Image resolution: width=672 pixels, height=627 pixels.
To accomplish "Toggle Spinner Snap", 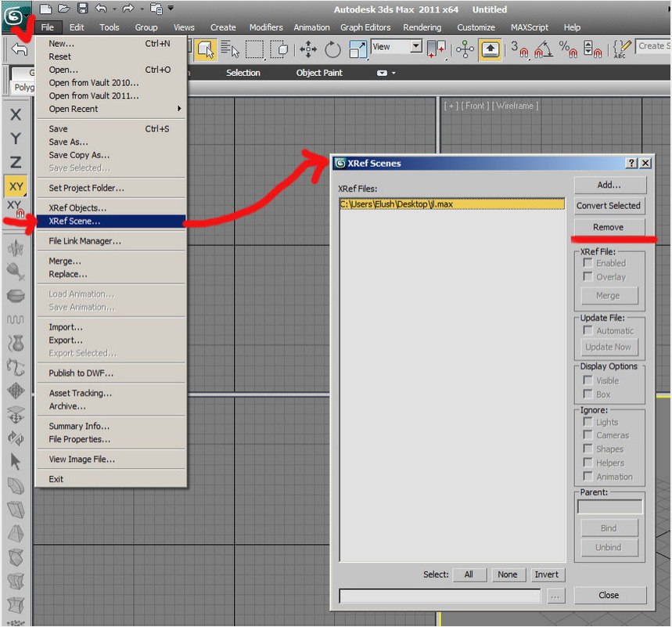I will pos(593,49).
